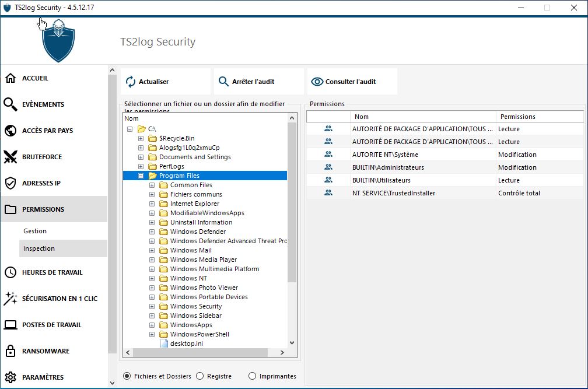Click the shield check icon for ADRESSES IP

tap(10, 183)
